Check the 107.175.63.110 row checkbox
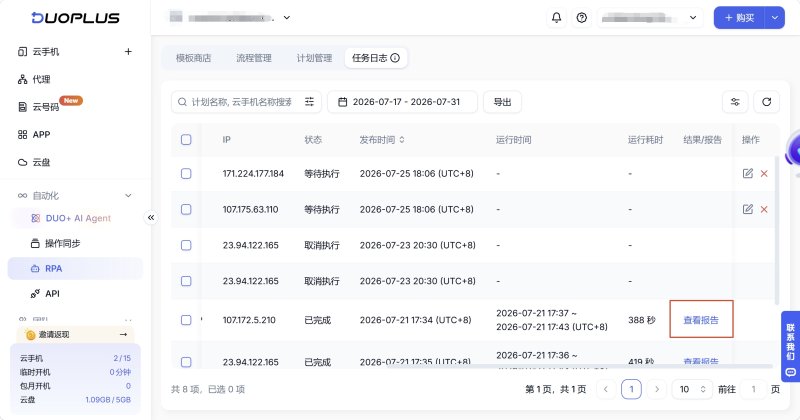The image size is (800, 420). 186,209
